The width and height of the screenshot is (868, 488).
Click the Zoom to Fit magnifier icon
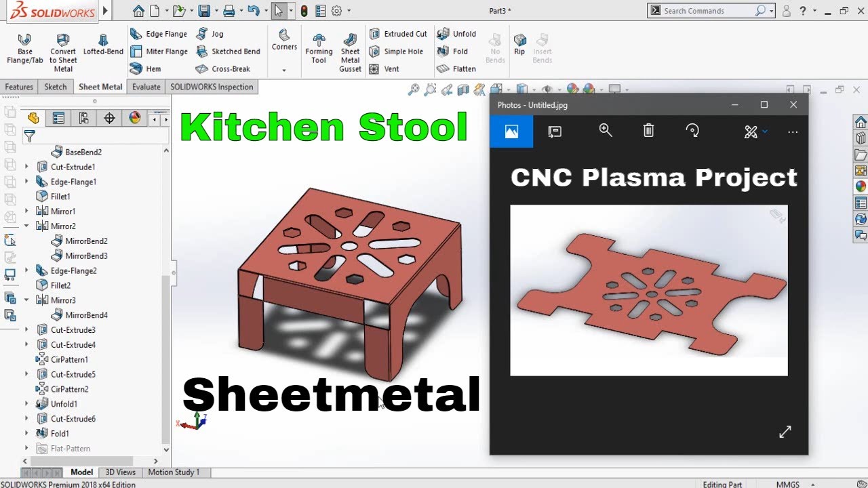tap(413, 89)
